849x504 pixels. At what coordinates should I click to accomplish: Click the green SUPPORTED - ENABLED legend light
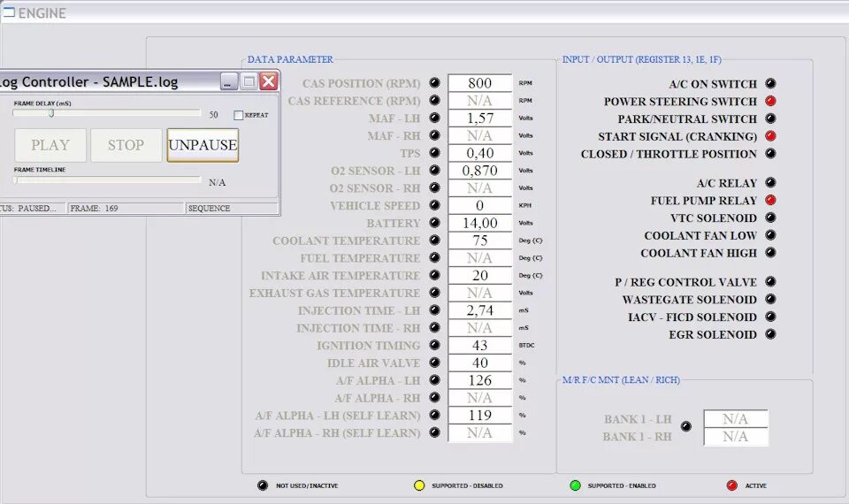point(575,485)
